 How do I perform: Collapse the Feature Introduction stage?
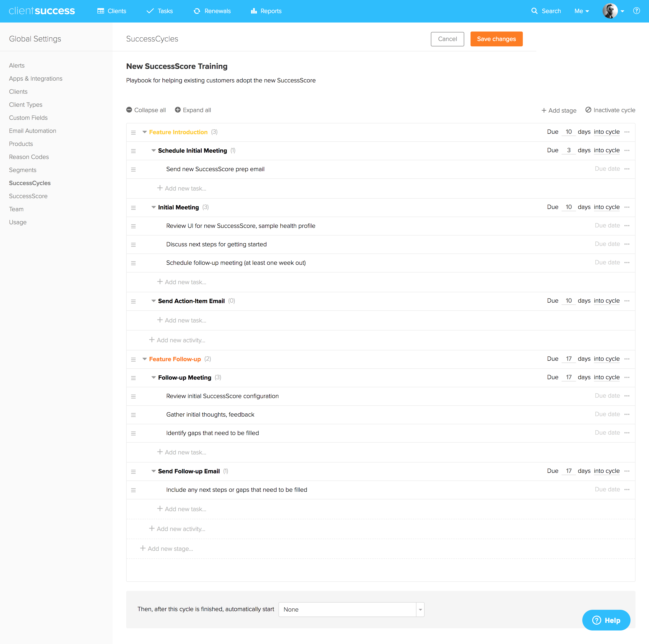pos(144,132)
